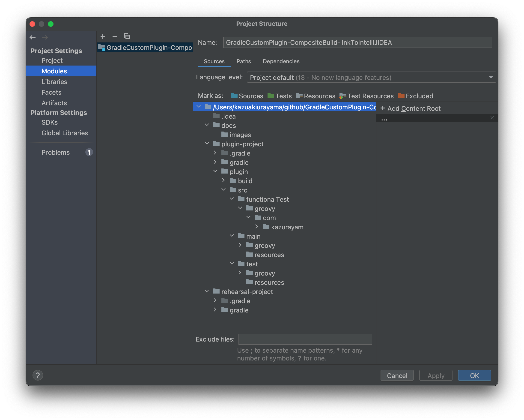Image resolution: width=524 pixels, height=420 pixels.
Task: Click the Apply button
Action: (436, 375)
